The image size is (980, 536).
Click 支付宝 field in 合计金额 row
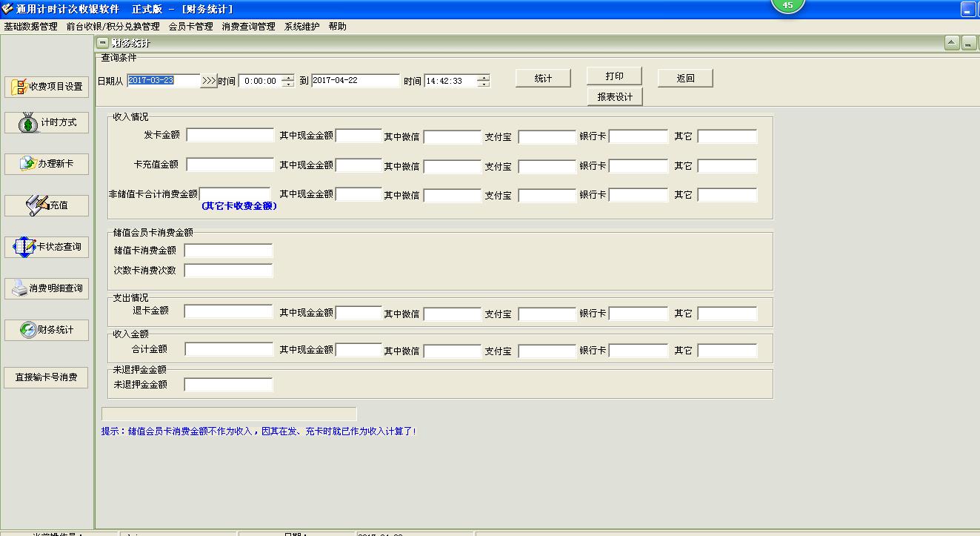pos(547,351)
